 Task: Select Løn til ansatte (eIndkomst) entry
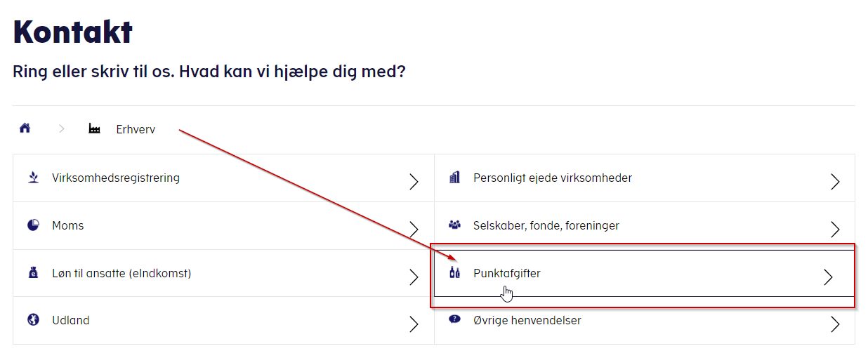pos(121,273)
